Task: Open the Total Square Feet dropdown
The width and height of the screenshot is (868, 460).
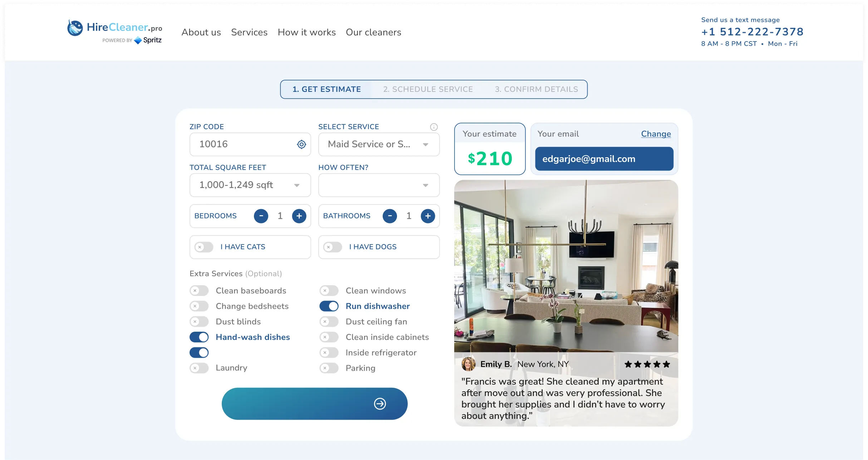Action: [x=250, y=185]
